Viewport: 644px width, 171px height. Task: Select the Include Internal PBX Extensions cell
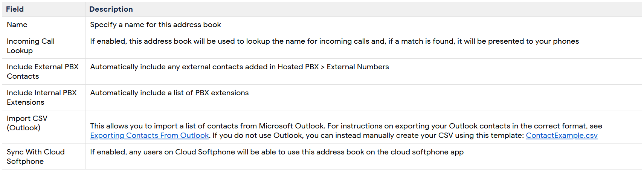click(x=44, y=98)
